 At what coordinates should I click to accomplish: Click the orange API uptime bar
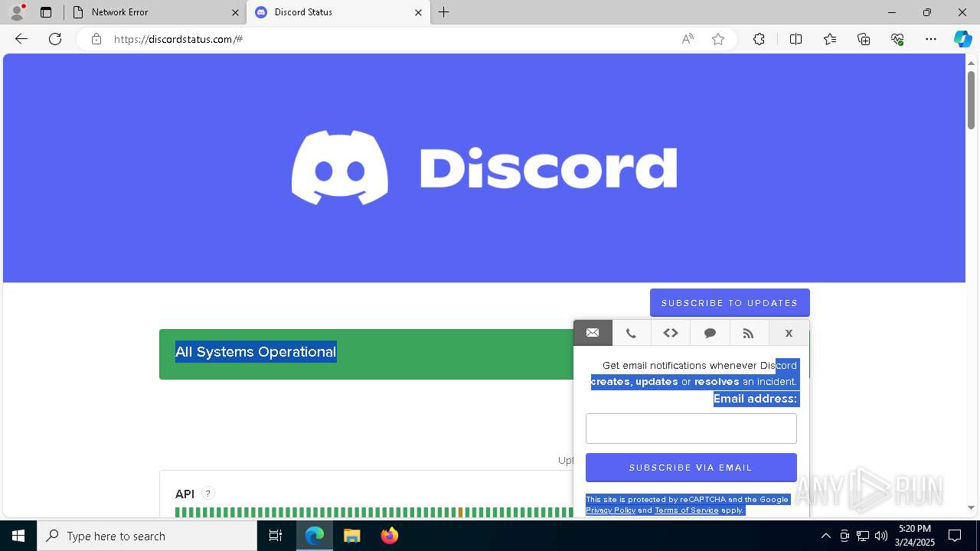tap(460, 513)
